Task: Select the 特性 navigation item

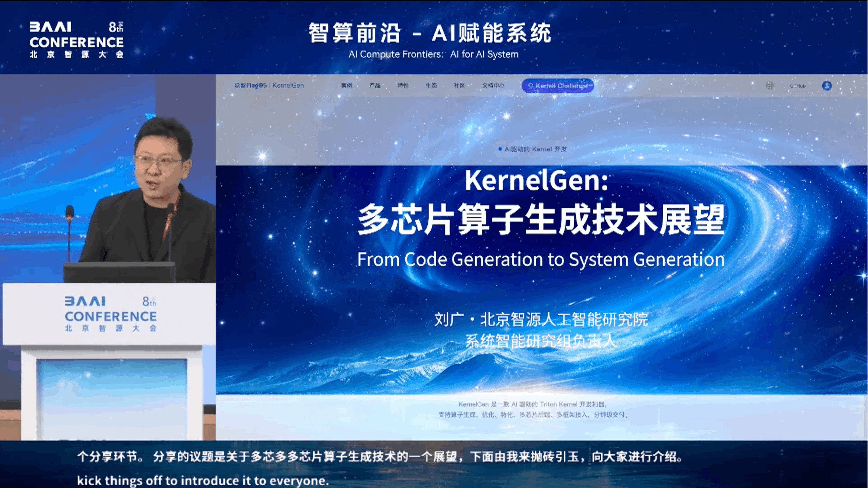Action: point(403,86)
